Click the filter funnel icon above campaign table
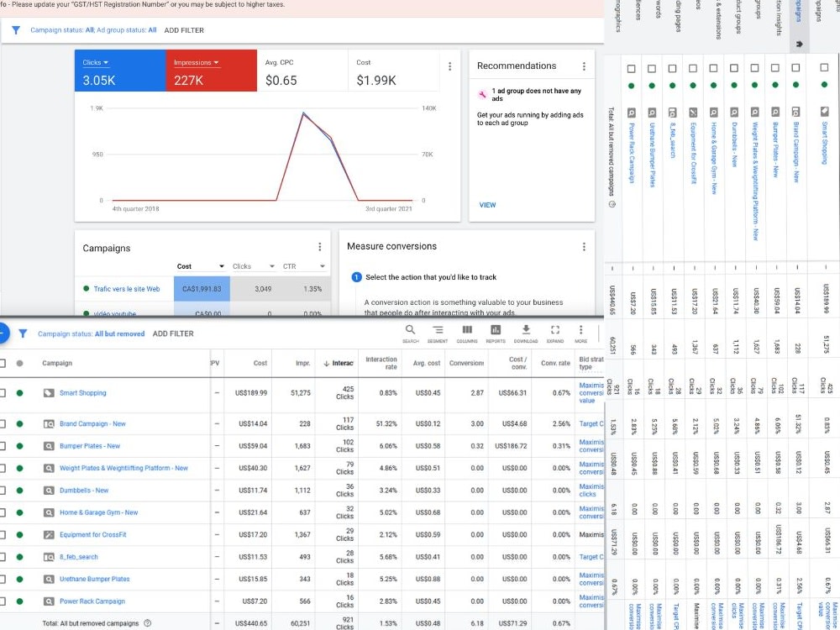Viewport: 840px width, 630px height. tap(23, 333)
